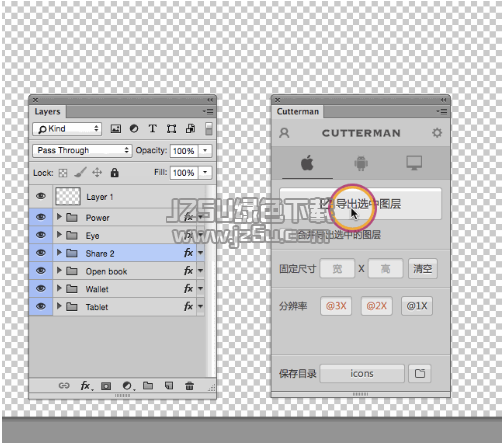Expand the Eye group triangle
503x443 pixels.
[59, 235]
